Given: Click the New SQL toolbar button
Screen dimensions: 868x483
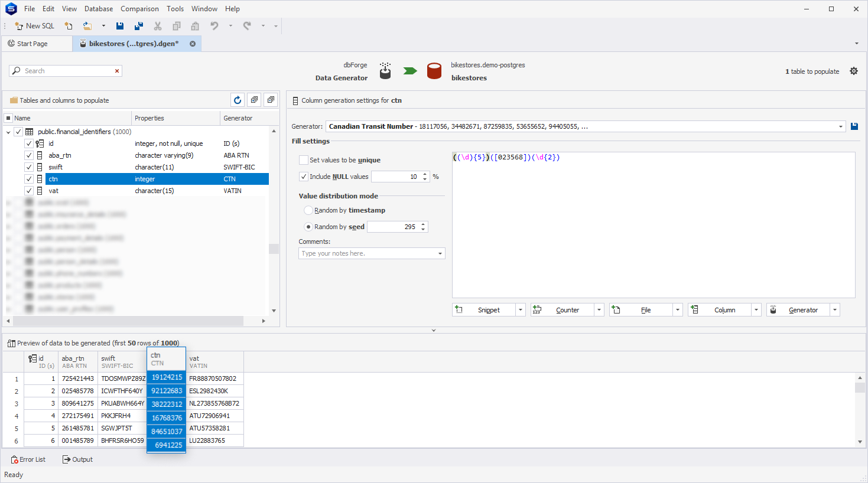Looking at the screenshot, I should coord(34,26).
